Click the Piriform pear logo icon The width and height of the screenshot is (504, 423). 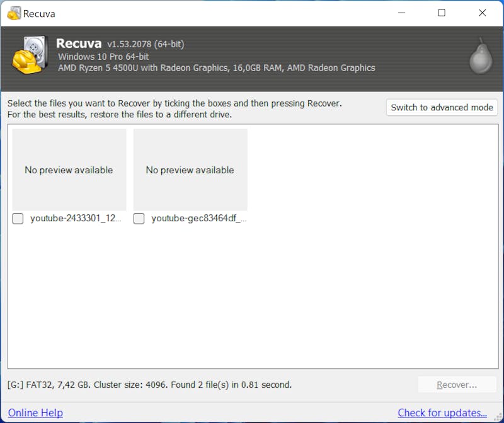481,56
